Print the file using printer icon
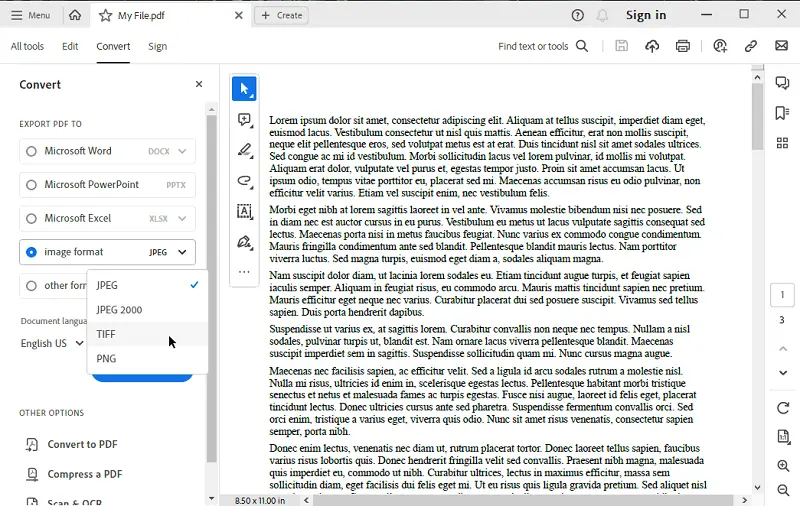 click(x=683, y=46)
